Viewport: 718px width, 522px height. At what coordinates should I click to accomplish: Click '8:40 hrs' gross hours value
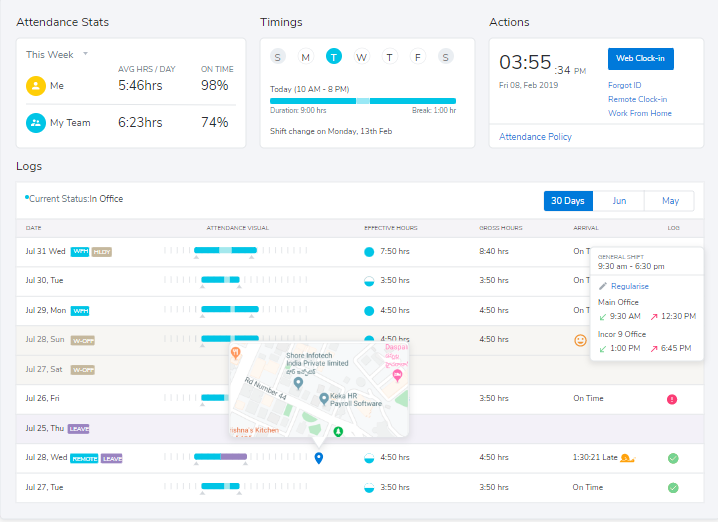tap(494, 251)
